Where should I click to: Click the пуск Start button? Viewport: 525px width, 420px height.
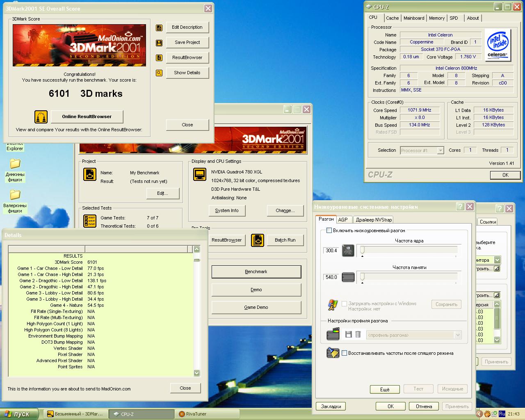tap(19, 414)
